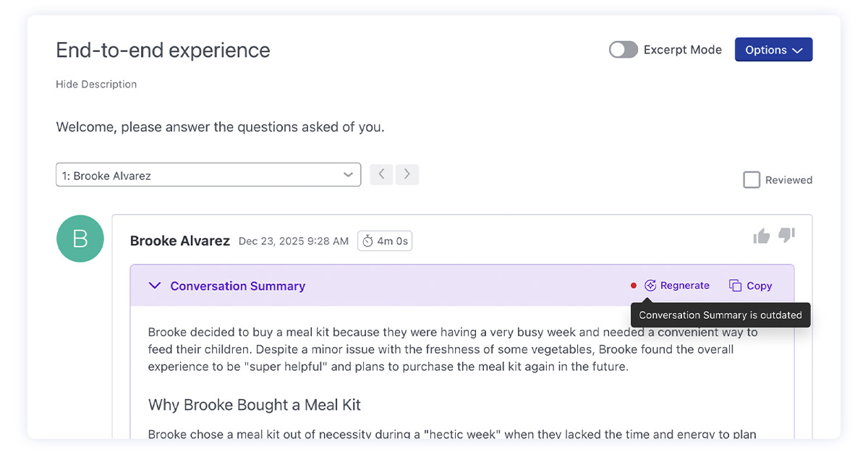Click the Regenerate summary icon
Image resolution: width=868 pixels, height=454 pixels.
(x=650, y=286)
